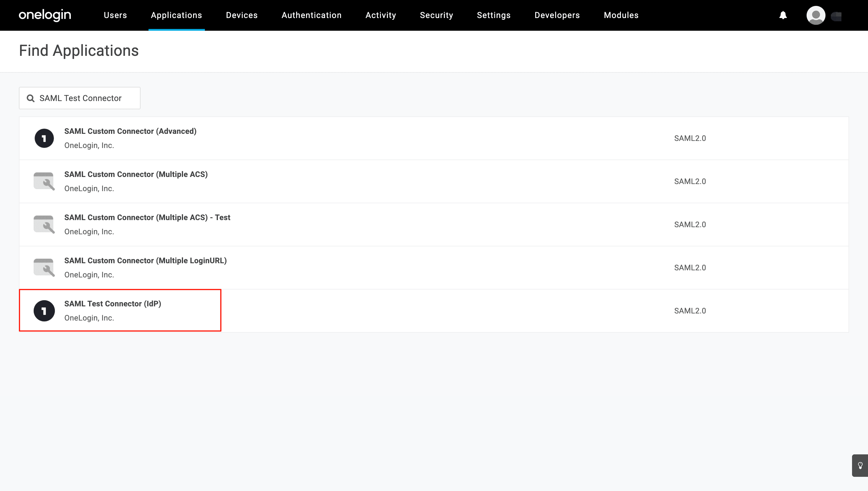Click the search magnifier icon

pyautogui.click(x=31, y=98)
